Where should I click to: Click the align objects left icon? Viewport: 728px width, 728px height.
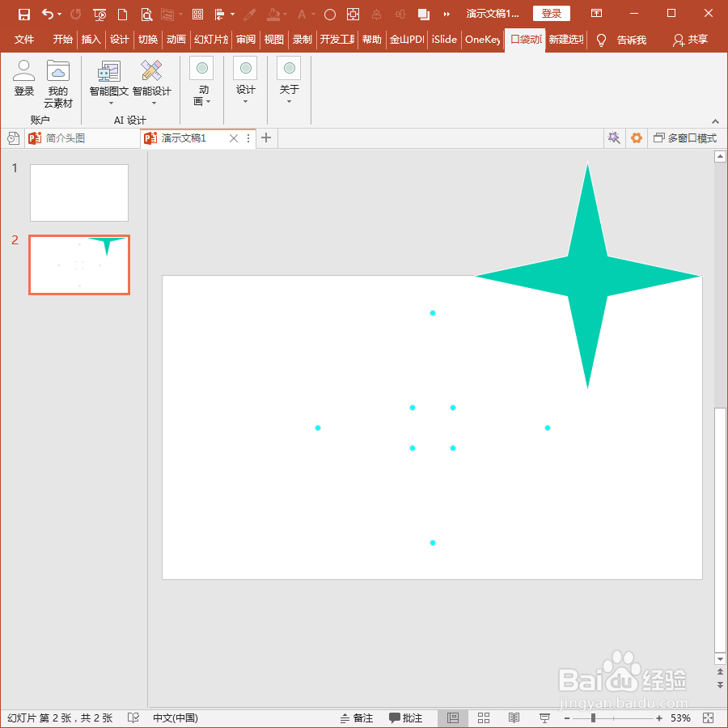point(219,15)
